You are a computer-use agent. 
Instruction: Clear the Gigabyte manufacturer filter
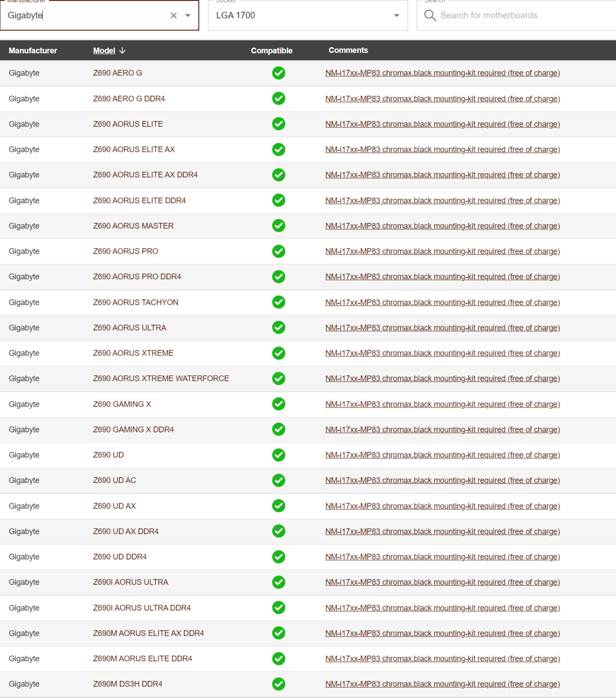[x=173, y=16]
